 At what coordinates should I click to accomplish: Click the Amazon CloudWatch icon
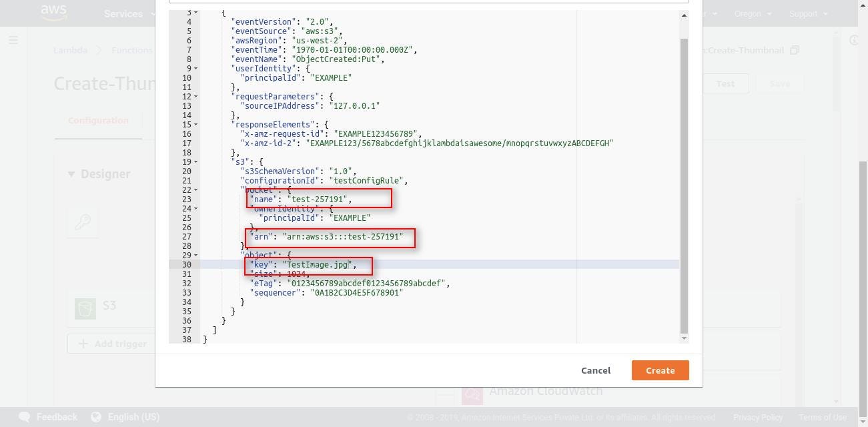(472, 394)
